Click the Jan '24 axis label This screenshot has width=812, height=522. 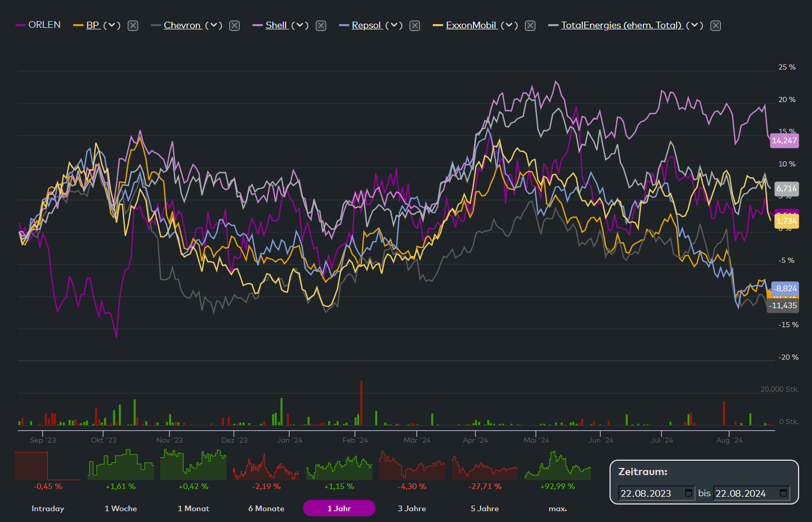click(290, 440)
